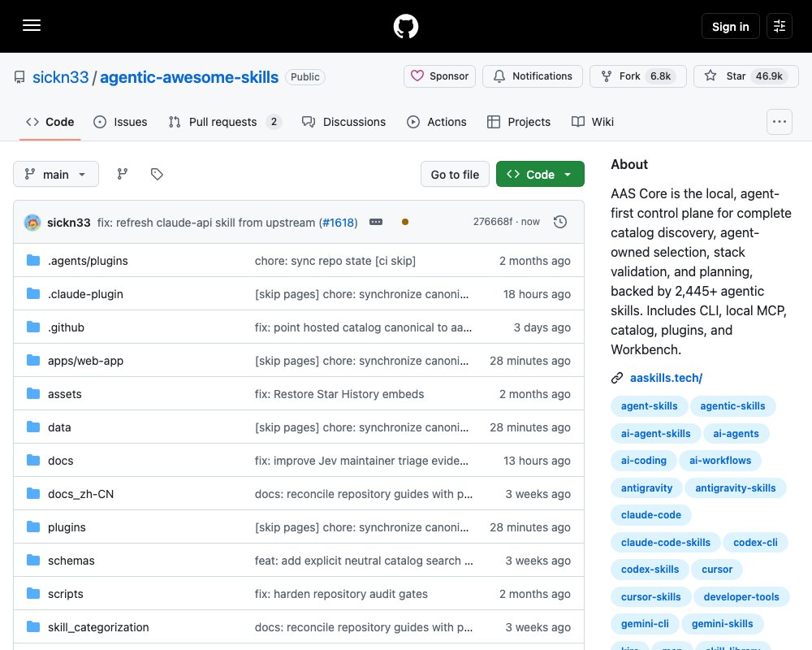Screen dimensions: 812x650
Task: Select the cursor topic tag
Action: (x=717, y=569)
